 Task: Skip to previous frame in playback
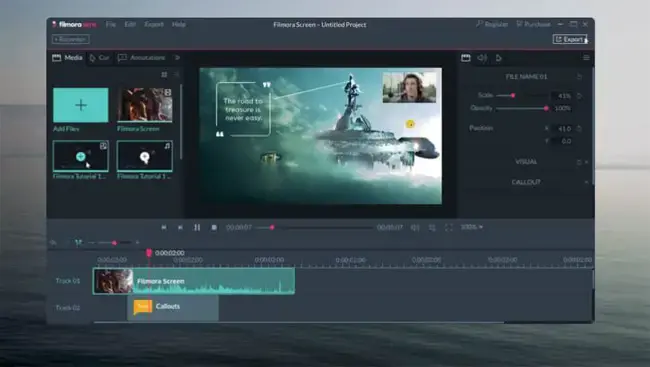tap(164, 227)
